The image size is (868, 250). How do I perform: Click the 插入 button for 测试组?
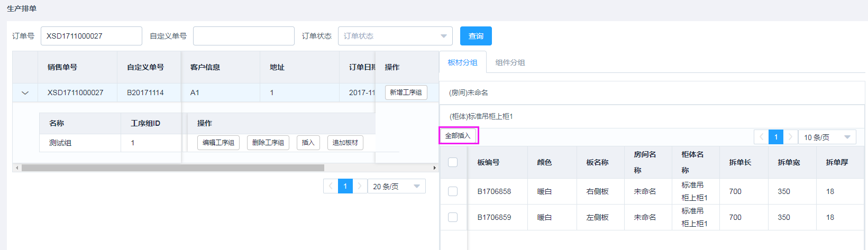tap(308, 143)
